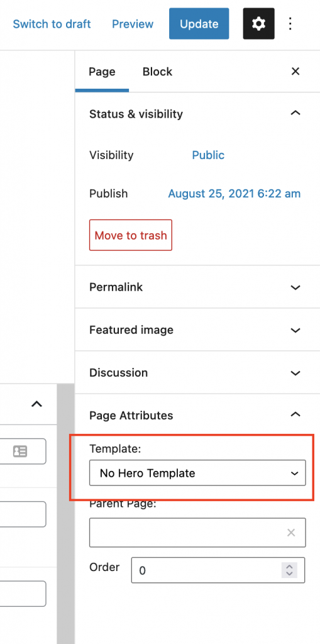320x644 pixels.
Task: Open the Template dropdown showing No Hero Template
Action: pos(197,473)
